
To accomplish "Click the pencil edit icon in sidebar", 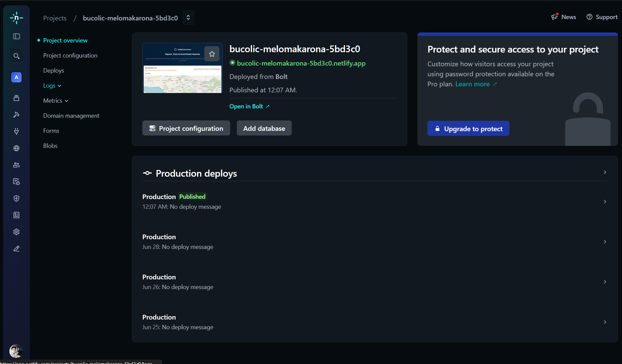I will pos(16,249).
